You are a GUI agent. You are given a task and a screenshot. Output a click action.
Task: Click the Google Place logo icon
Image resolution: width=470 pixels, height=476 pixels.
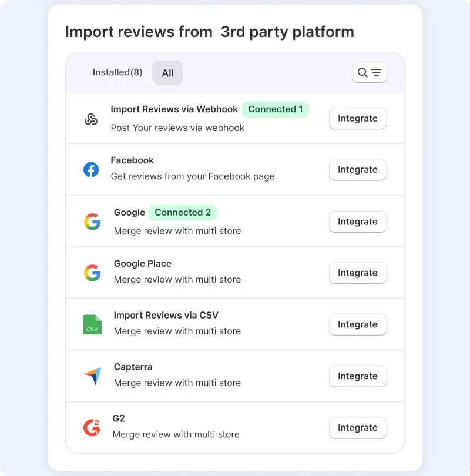click(92, 272)
